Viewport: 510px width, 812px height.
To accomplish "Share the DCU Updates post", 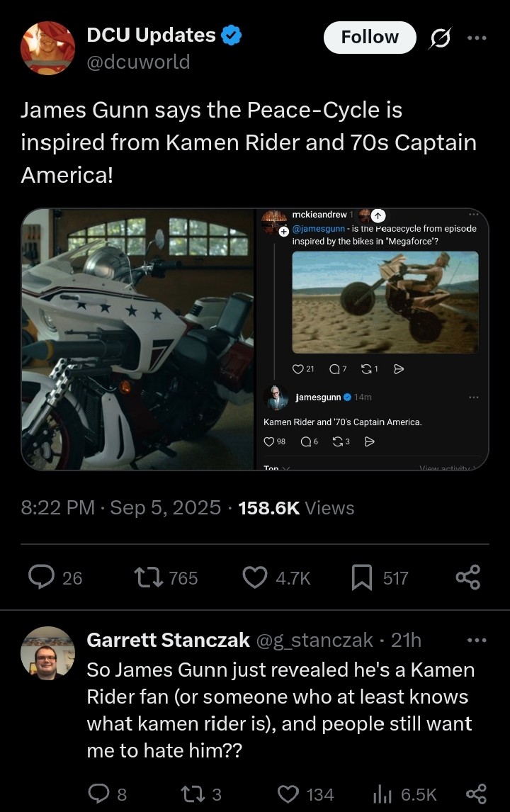I will pos(468,577).
